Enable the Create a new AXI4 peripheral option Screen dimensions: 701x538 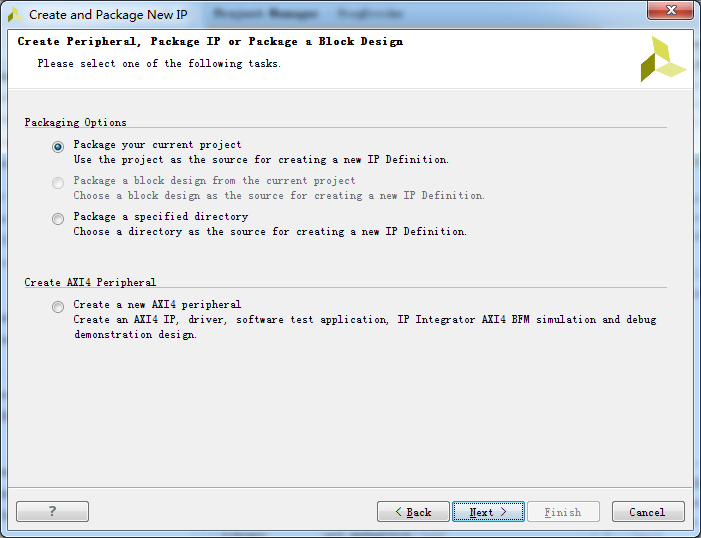[x=58, y=307]
